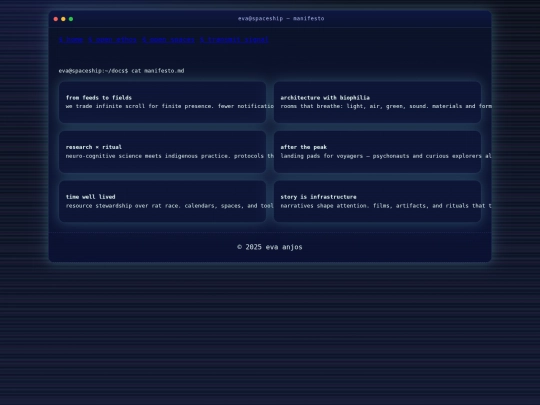Select the 'architecture with biophilia' card
This screenshot has height=405, width=540.
(377, 102)
